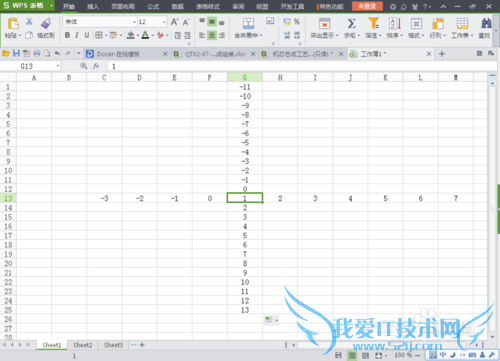Expand the Font Color dropdown arrow

tap(152, 35)
